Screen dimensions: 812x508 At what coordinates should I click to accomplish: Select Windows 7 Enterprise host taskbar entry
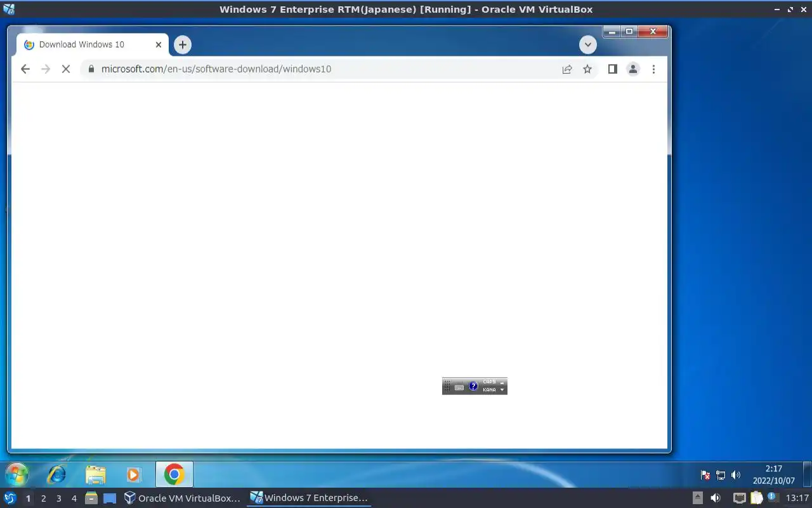coord(309,498)
